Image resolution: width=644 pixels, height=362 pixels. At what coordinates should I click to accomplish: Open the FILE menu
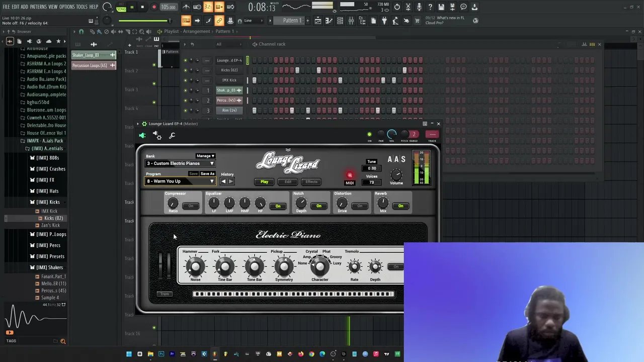(6, 7)
